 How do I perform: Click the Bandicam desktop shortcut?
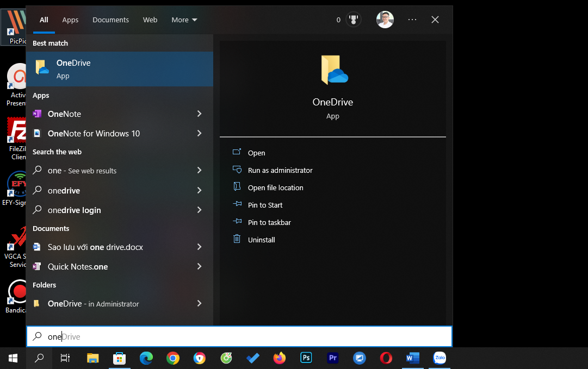16,297
